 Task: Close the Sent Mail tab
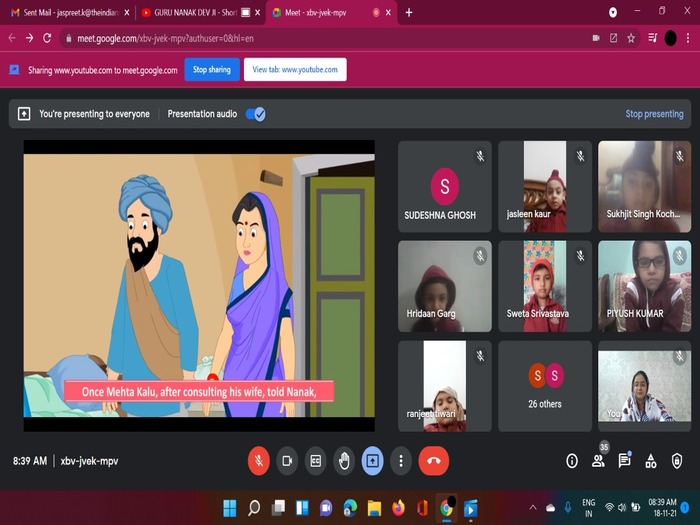coord(127,12)
